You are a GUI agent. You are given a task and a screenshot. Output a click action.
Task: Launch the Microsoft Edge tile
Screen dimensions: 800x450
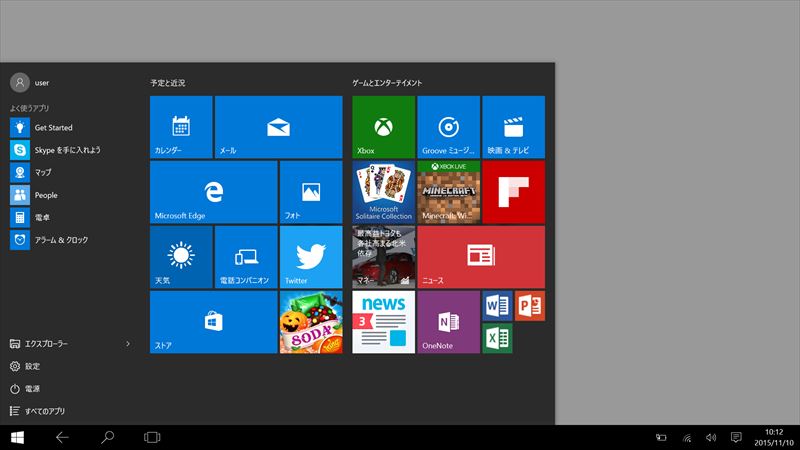pyautogui.click(x=214, y=192)
